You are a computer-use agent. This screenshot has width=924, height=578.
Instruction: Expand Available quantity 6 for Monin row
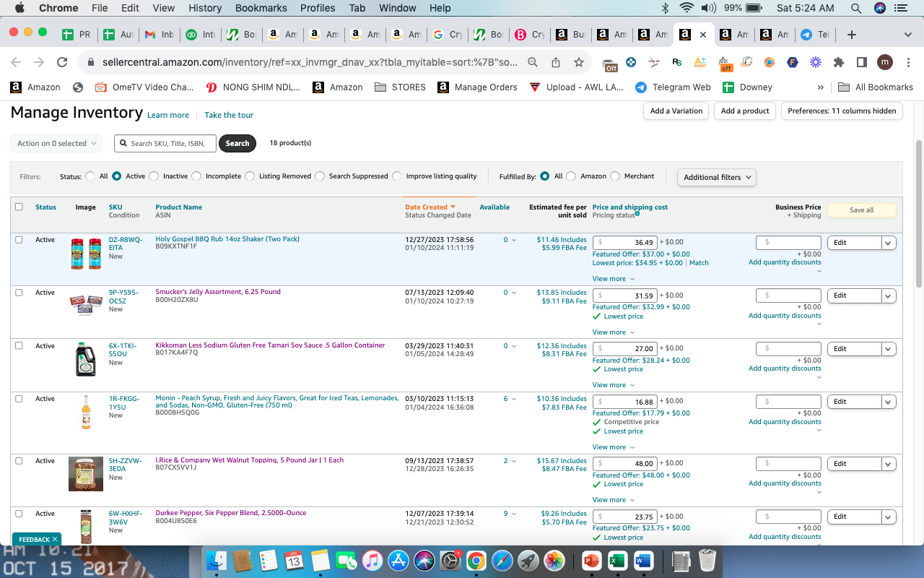tap(510, 399)
